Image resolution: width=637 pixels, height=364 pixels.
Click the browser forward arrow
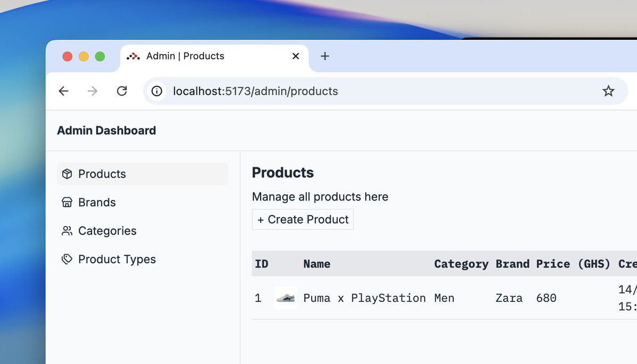93,91
